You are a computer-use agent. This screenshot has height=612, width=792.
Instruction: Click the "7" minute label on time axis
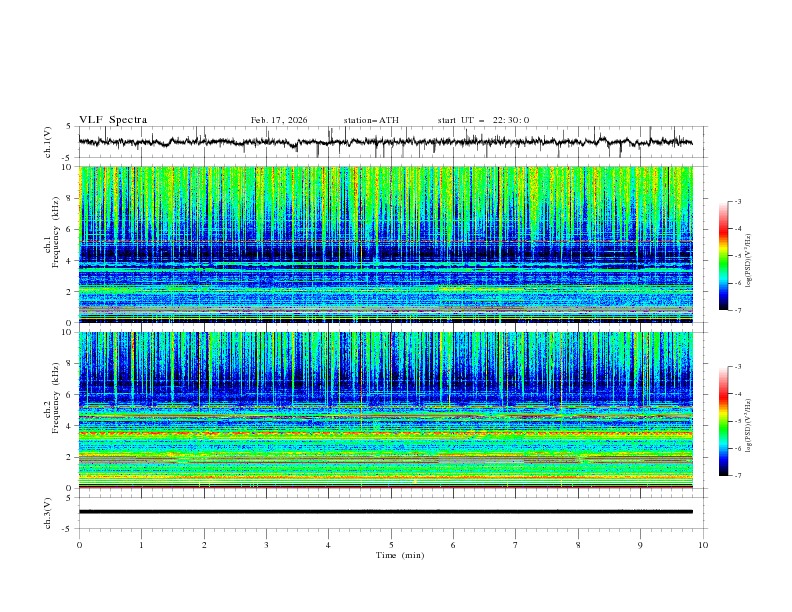coord(516,545)
